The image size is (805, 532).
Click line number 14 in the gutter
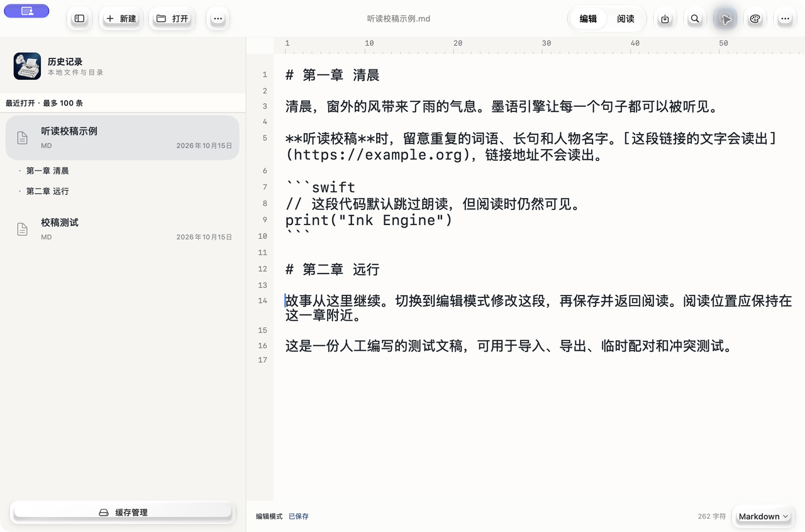[262, 301]
